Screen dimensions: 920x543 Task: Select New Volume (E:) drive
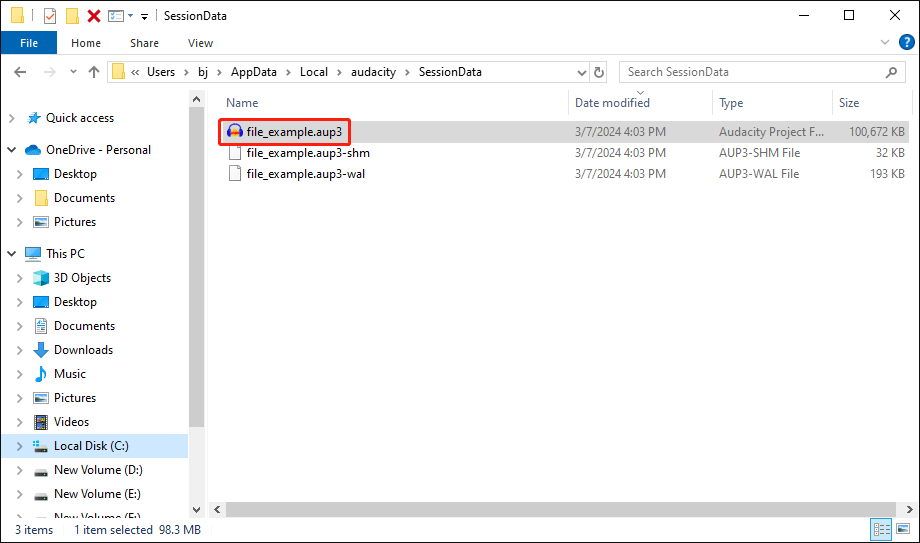(x=97, y=494)
